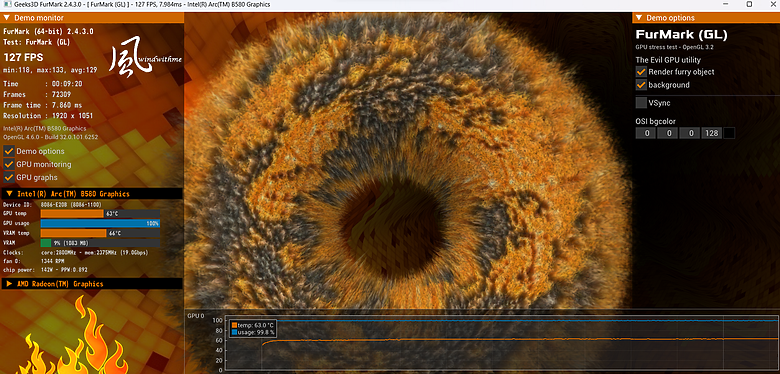Click the blue GPU usage bar
Screen dimensions: 780x374
pyautogui.click(x=100, y=223)
